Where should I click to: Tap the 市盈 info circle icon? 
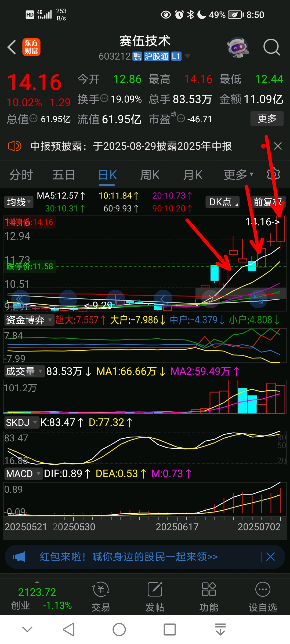(181, 118)
